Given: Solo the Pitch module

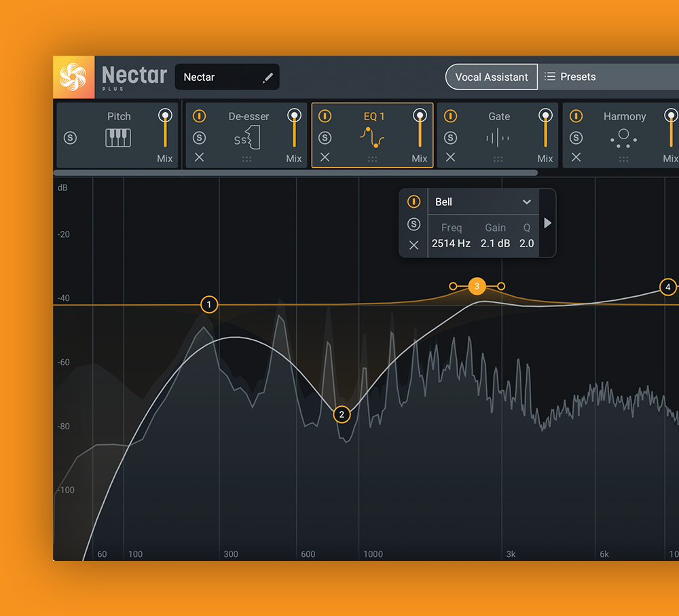Looking at the screenshot, I should (70, 138).
